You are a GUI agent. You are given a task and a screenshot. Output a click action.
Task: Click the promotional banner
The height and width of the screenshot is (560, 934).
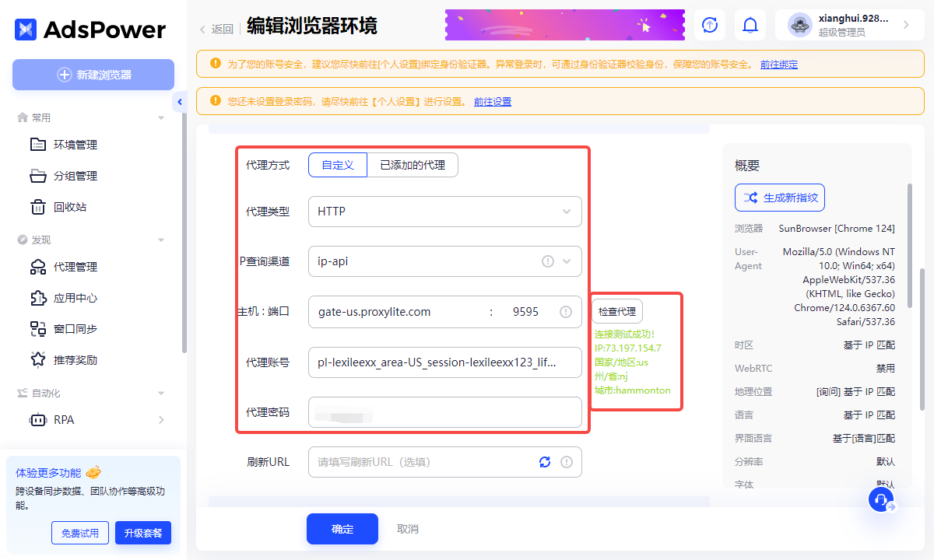pyautogui.click(x=565, y=25)
